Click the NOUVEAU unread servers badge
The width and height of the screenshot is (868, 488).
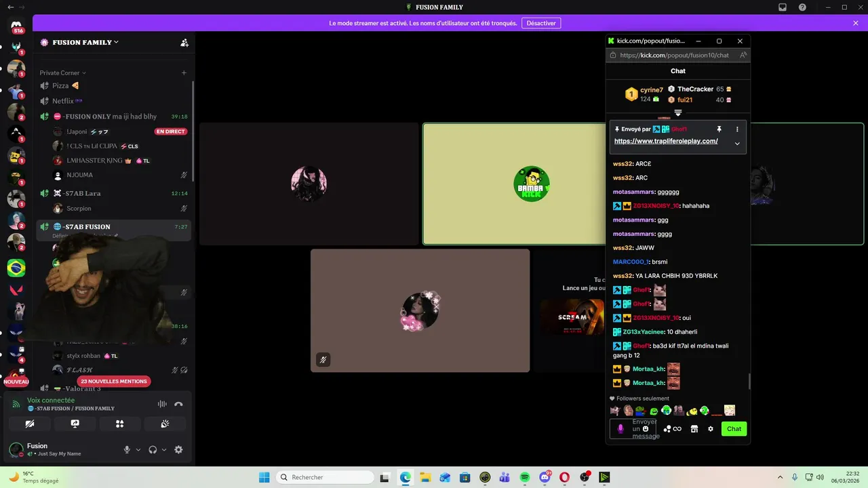coord(16,382)
